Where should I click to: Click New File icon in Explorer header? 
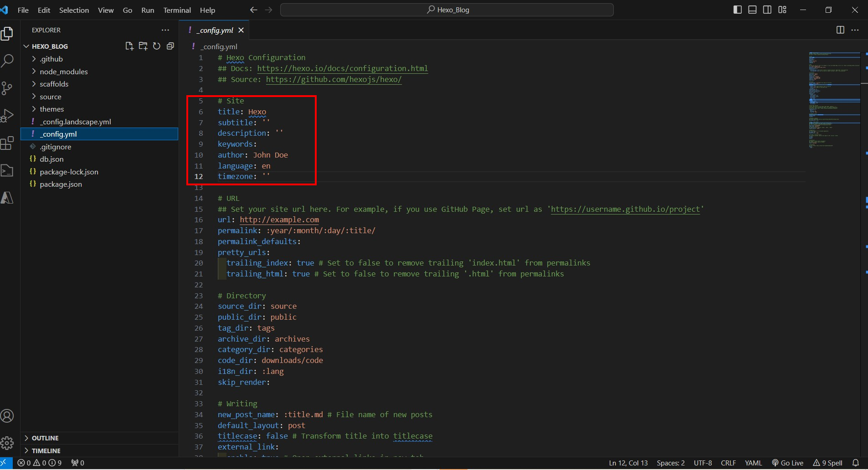point(129,46)
